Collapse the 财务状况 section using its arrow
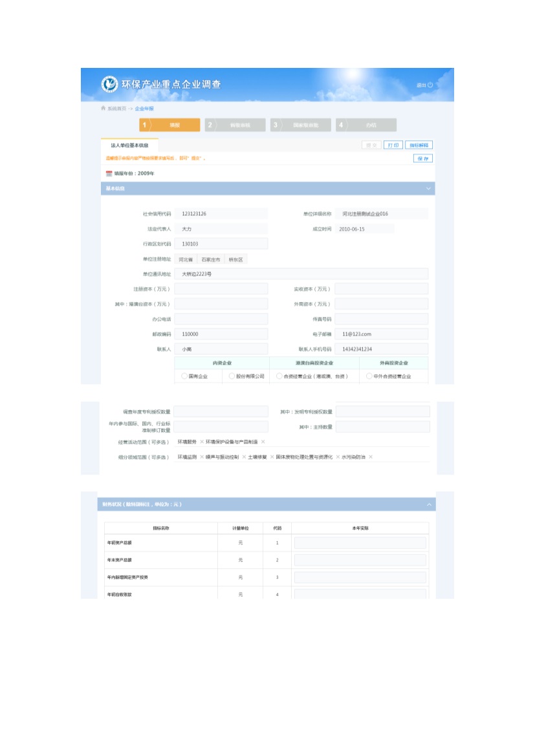The height and width of the screenshot is (756, 535). coord(428,504)
